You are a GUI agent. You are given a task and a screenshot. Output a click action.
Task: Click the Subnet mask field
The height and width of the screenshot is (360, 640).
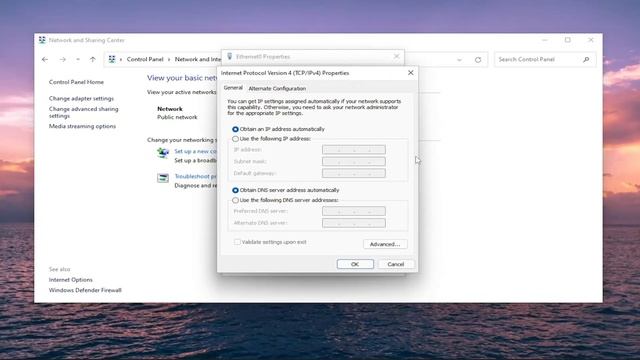click(353, 162)
